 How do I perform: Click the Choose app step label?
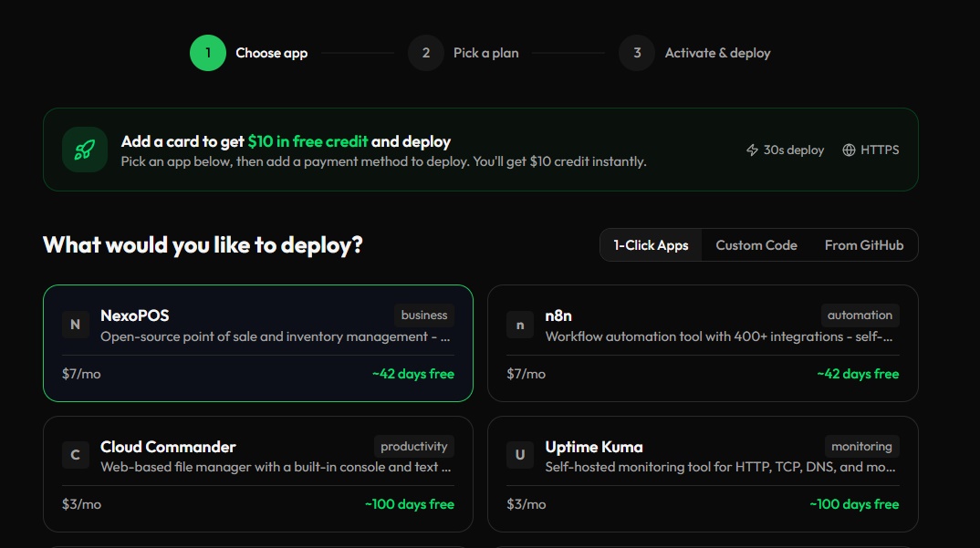tap(271, 53)
